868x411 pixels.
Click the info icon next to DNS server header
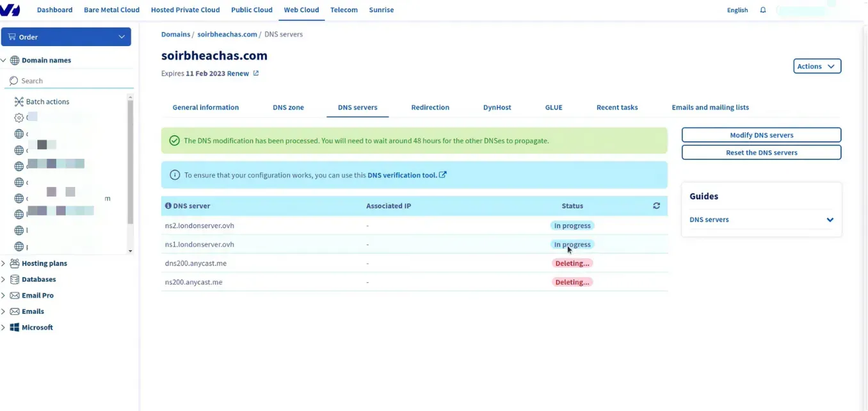[168, 206]
